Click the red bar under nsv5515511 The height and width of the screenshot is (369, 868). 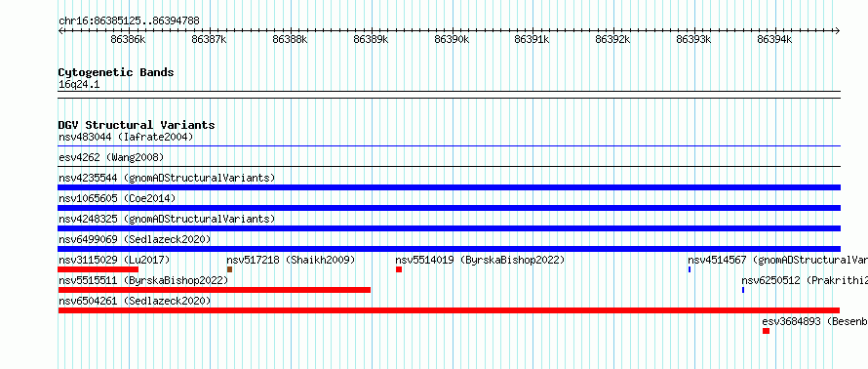coord(215,290)
